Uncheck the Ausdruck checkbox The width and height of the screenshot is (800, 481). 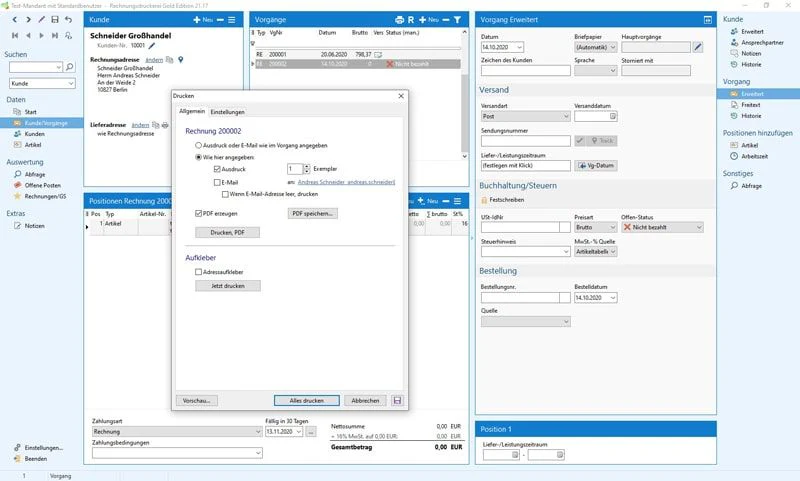pyautogui.click(x=217, y=169)
